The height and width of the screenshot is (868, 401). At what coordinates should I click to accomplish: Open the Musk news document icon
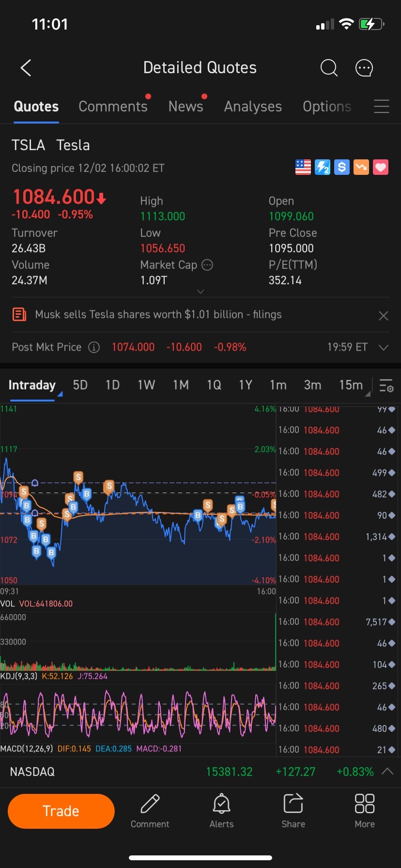click(19, 314)
